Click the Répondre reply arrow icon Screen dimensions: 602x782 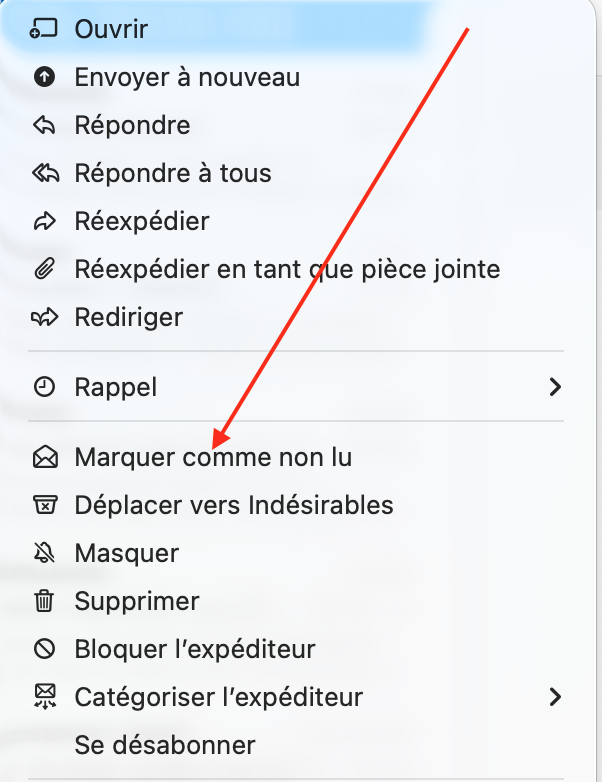click(44, 125)
